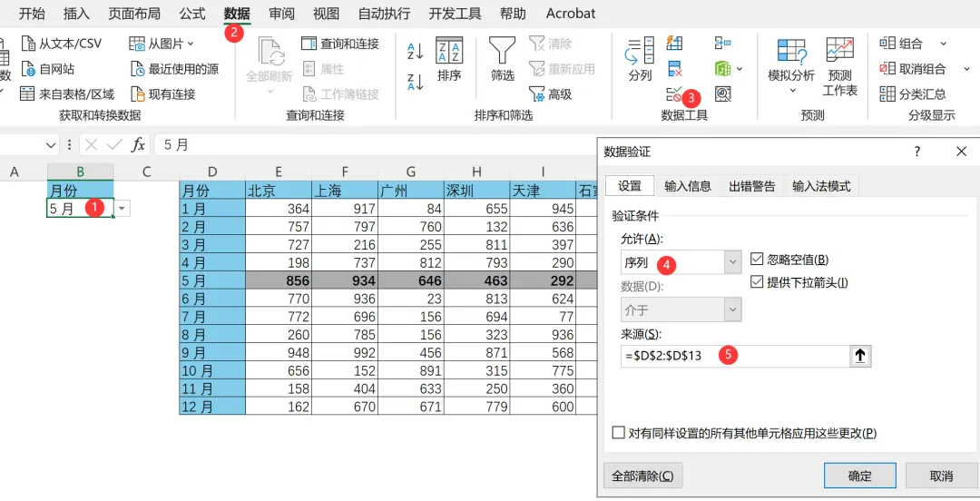This screenshot has height=501, width=980.
Task: Expand the 取消组合 dropdown arrow
Action: [x=966, y=69]
